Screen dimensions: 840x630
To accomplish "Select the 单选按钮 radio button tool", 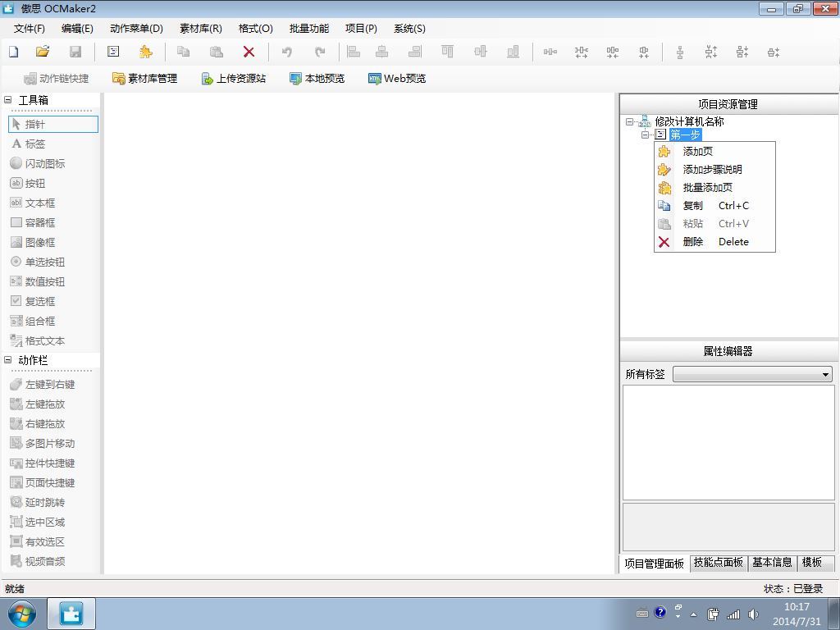I will tap(53, 262).
